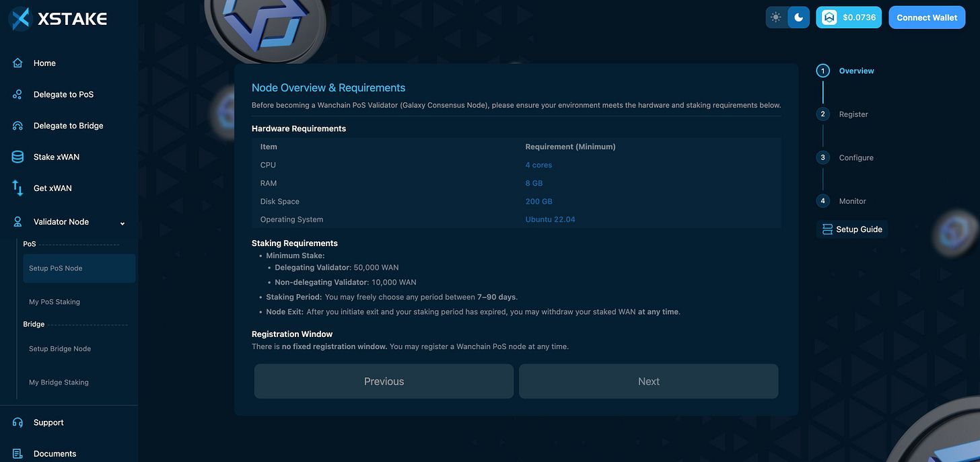Click the 'Staking Period:' line
The height and width of the screenshot is (462, 980).
(392, 297)
